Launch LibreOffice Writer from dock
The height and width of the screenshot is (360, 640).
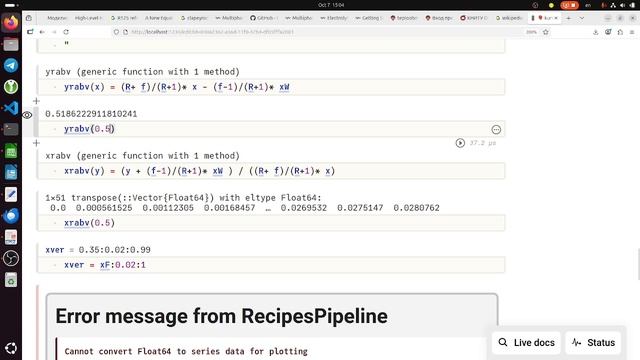(11, 173)
